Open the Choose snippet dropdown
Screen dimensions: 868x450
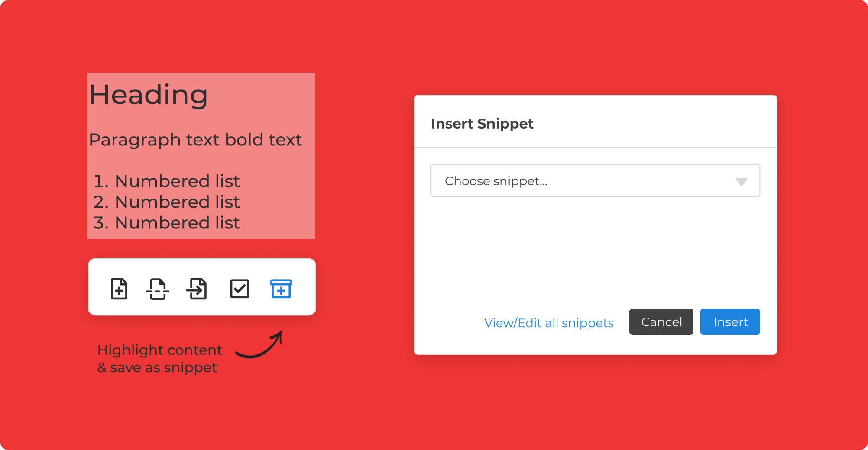coord(594,181)
